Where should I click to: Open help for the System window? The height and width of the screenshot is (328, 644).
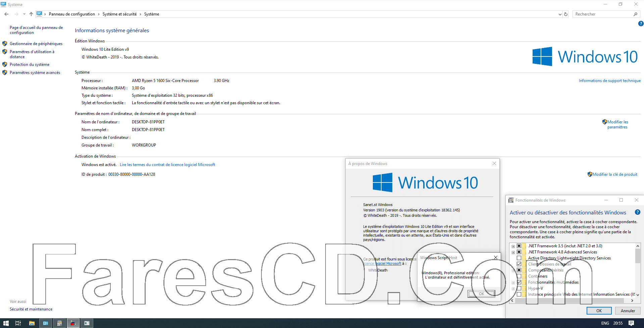tap(641, 24)
